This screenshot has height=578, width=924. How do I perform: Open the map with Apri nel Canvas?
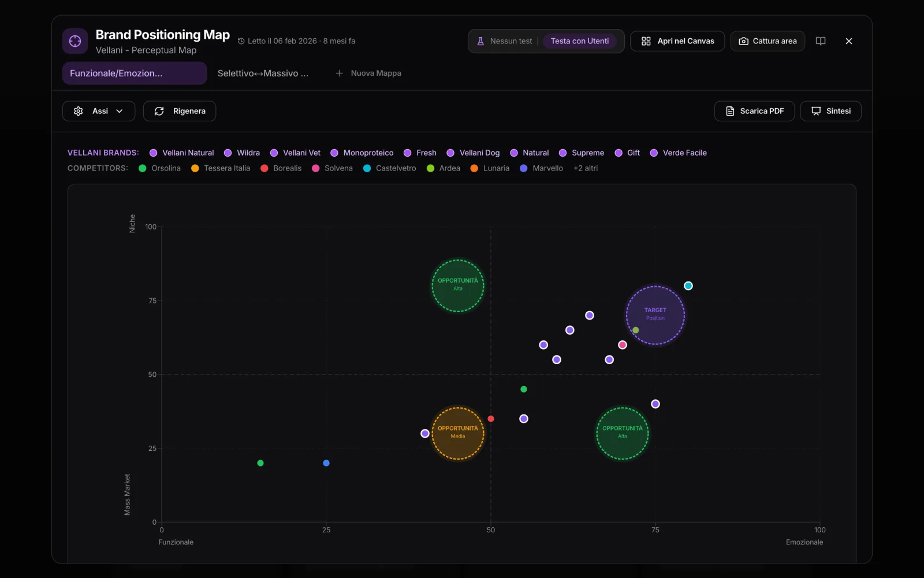point(677,41)
